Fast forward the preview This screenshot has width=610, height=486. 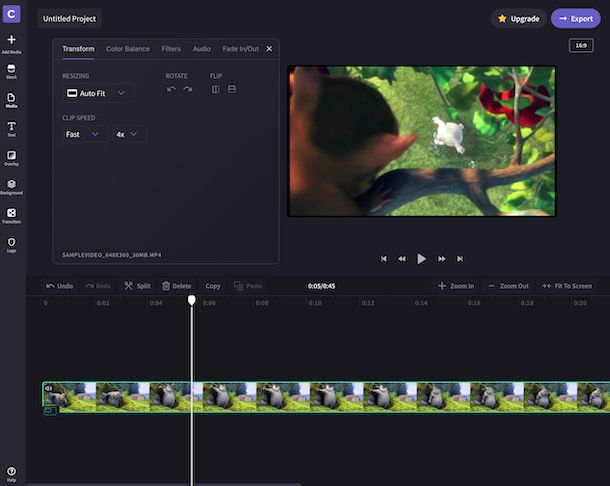tap(442, 259)
